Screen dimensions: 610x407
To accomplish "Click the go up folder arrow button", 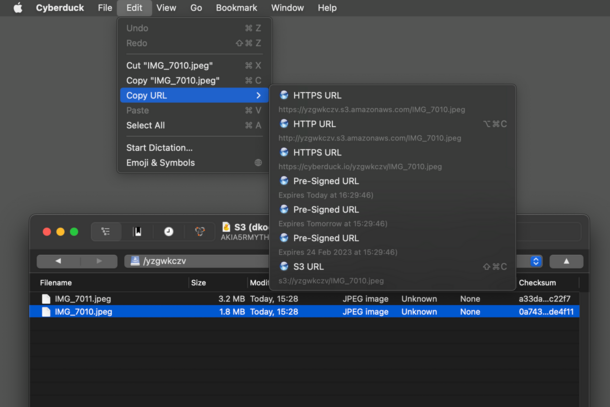I will click(566, 261).
